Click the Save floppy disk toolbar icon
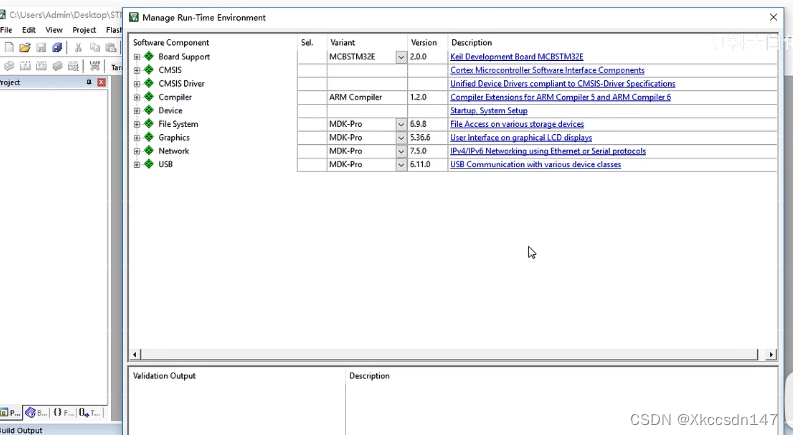This screenshot has height=435, width=793. (x=41, y=48)
